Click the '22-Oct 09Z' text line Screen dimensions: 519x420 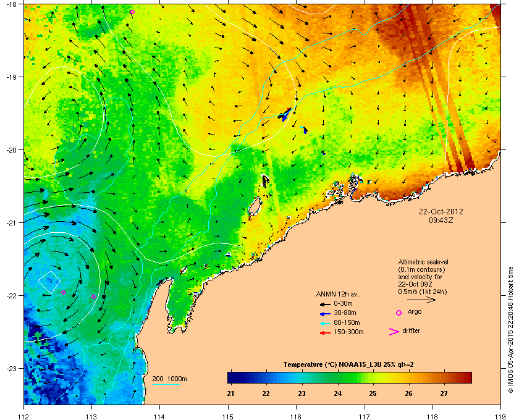415,284
